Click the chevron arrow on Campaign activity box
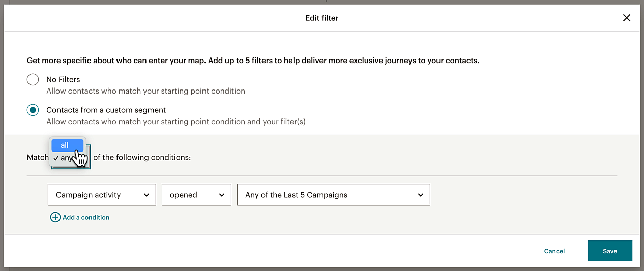Screen dimensions: 644x271 click(x=147, y=195)
